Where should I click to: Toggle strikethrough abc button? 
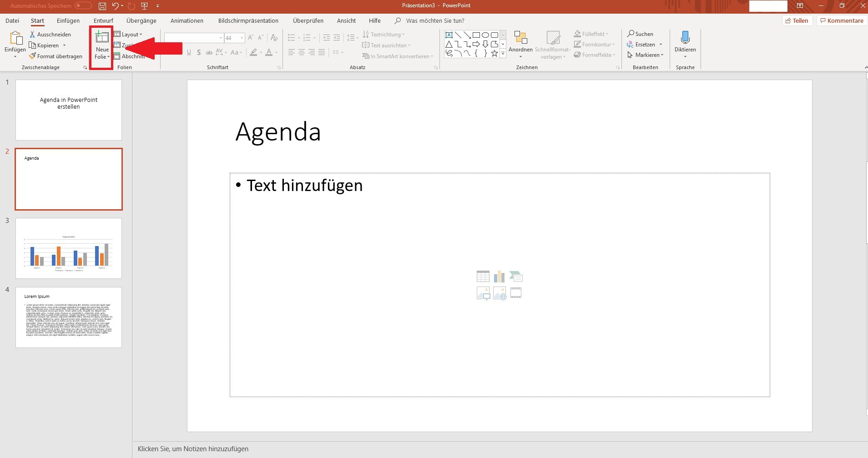pyautogui.click(x=209, y=52)
